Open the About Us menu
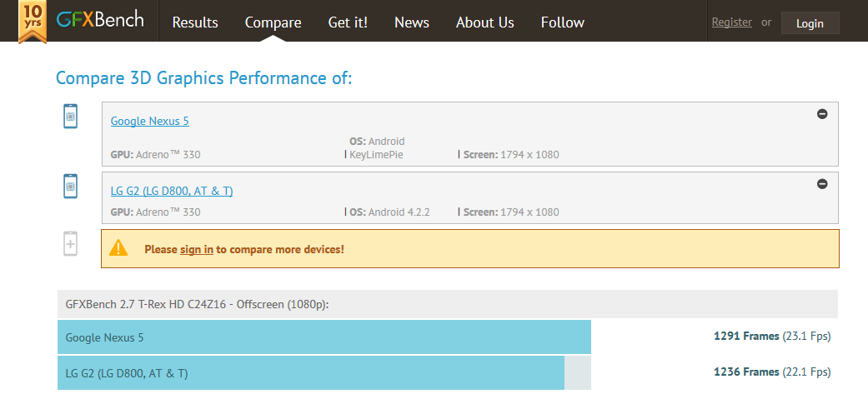The height and width of the screenshot is (404, 868). (x=485, y=22)
